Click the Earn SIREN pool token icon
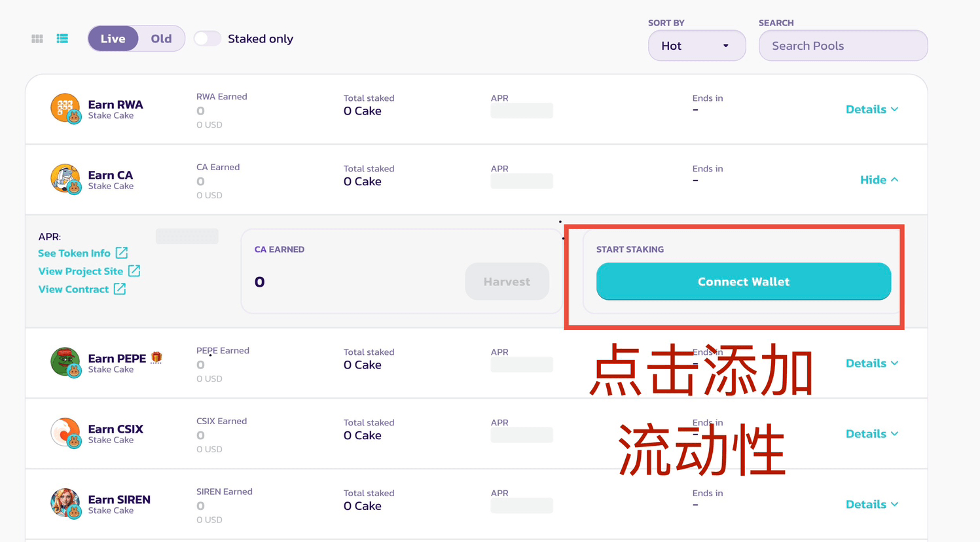 tap(65, 503)
